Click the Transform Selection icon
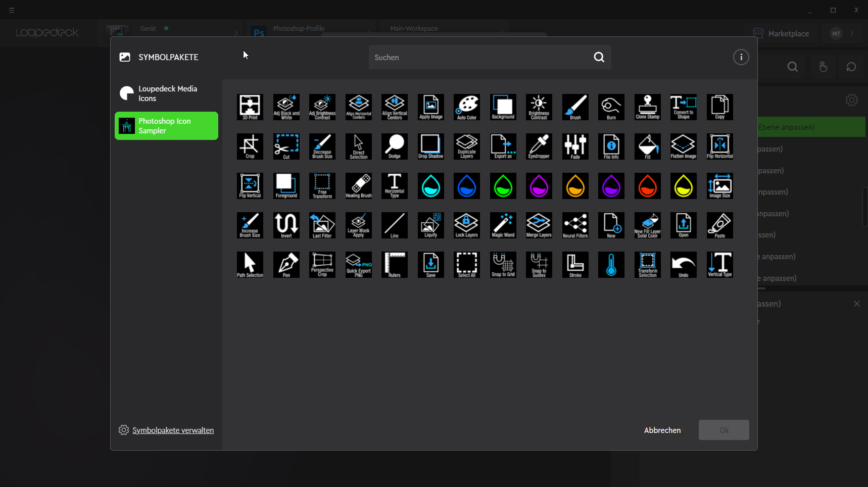Screen dimensions: 868x487 click(648, 265)
